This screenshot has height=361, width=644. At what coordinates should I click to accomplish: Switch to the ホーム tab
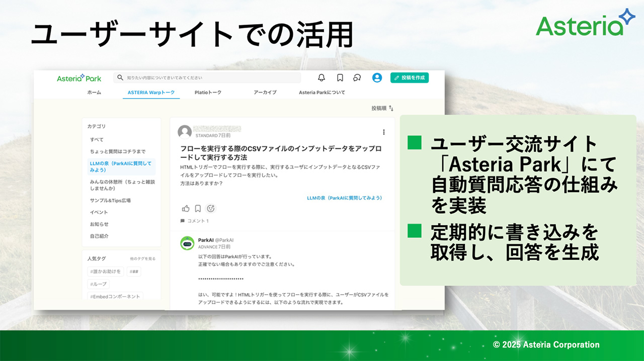point(94,93)
